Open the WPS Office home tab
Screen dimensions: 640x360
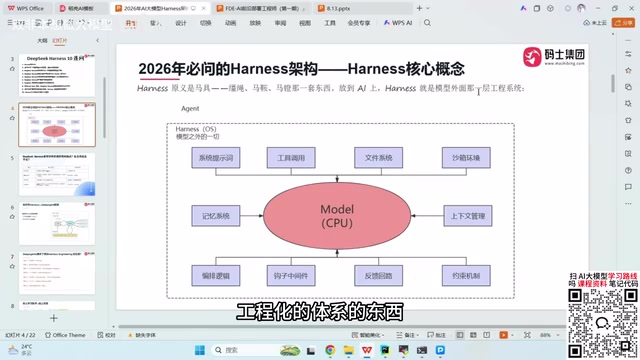click(x=26, y=8)
